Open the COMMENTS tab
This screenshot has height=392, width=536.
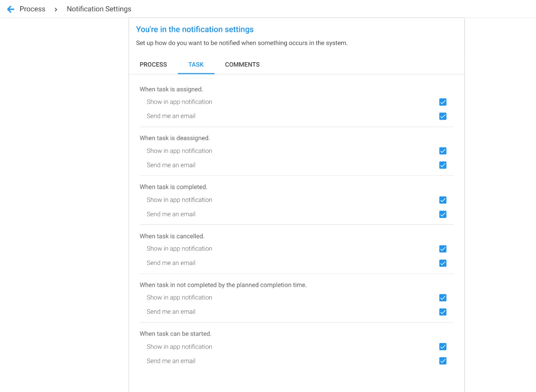pyautogui.click(x=242, y=64)
